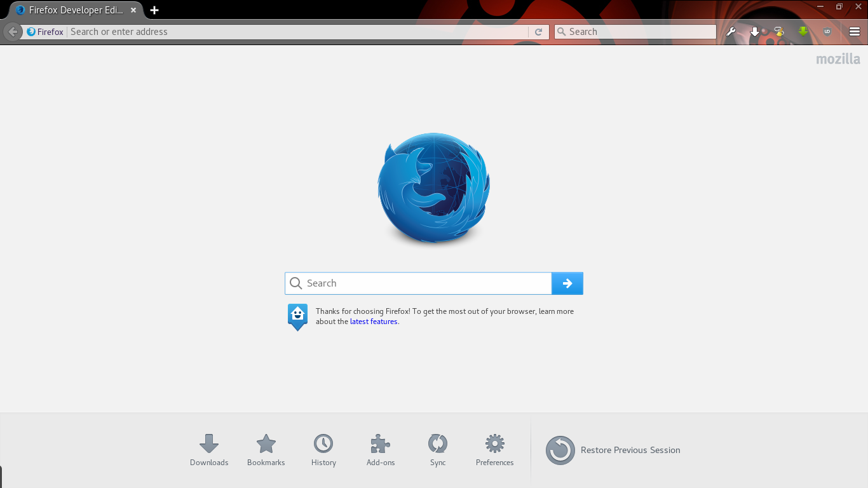Click Restore Previous Session
Image resolution: width=868 pixels, height=488 pixels.
tap(613, 450)
